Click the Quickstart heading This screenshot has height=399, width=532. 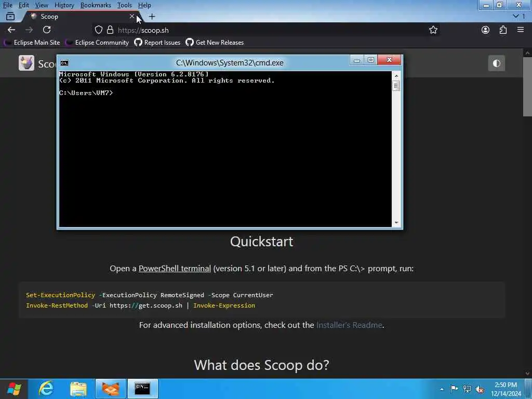262,242
